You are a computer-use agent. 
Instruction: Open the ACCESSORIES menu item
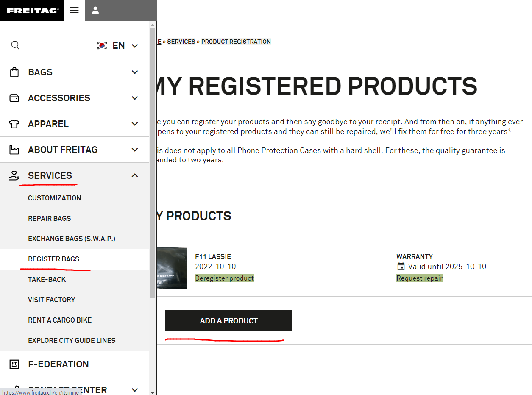pos(59,98)
